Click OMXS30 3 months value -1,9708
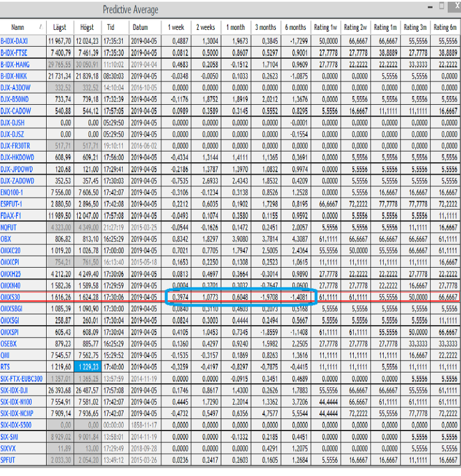The image size is (461, 476). (x=269, y=297)
